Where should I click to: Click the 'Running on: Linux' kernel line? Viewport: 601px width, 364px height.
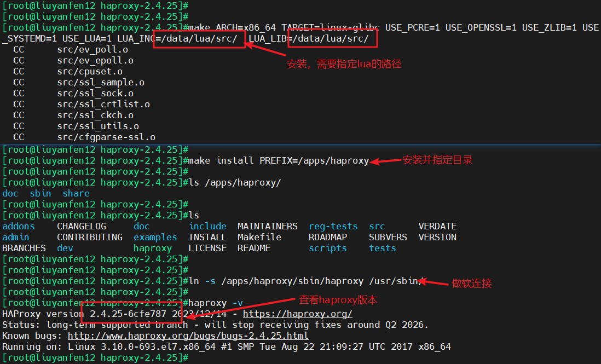(227, 347)
